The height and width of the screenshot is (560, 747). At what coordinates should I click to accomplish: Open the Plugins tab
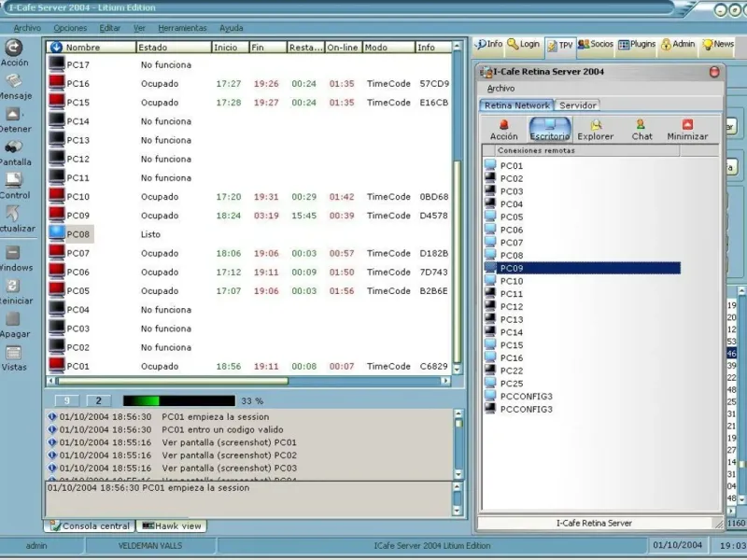coord(637,44)
